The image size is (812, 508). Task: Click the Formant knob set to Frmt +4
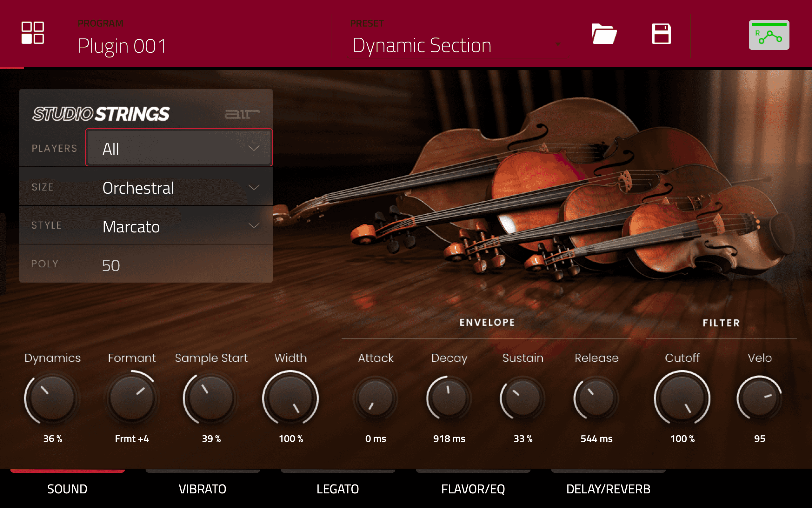[x=132, y=398]
